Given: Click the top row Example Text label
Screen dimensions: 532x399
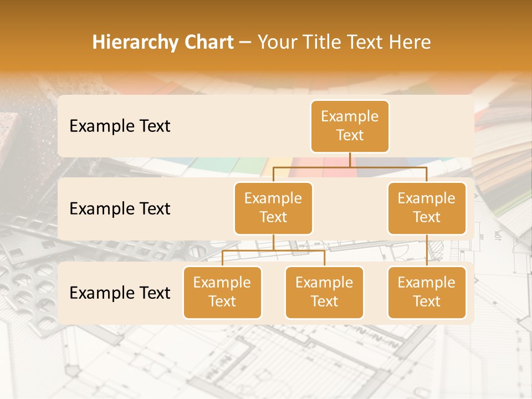Looking at the screenshot, I should coord(119,126).
